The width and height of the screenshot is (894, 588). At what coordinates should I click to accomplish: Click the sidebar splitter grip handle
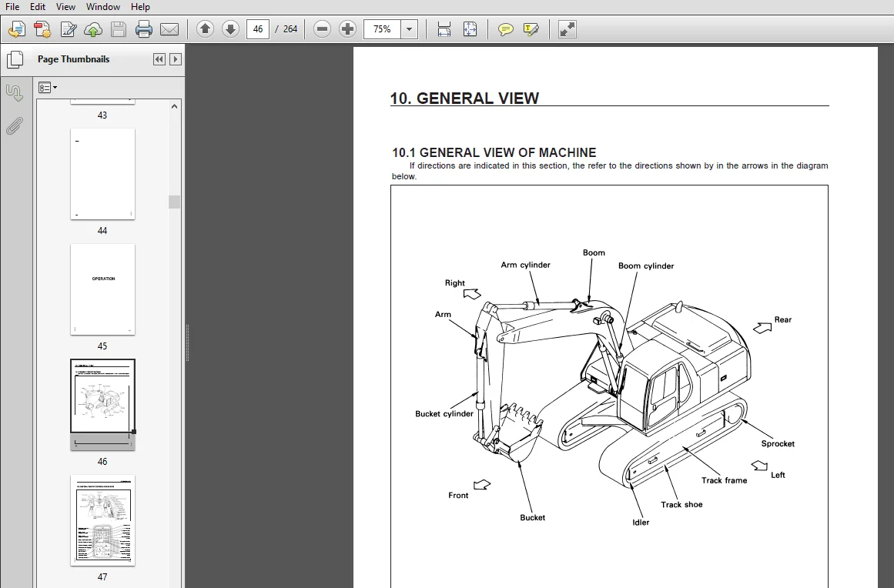pos(187,342)
